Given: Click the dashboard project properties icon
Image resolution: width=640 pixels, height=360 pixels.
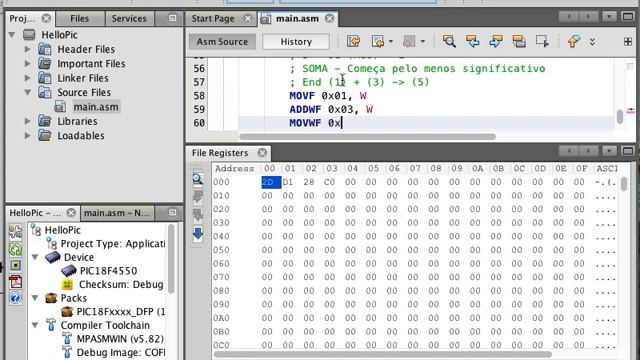Looking at the screenshot, I should (16, 232).
